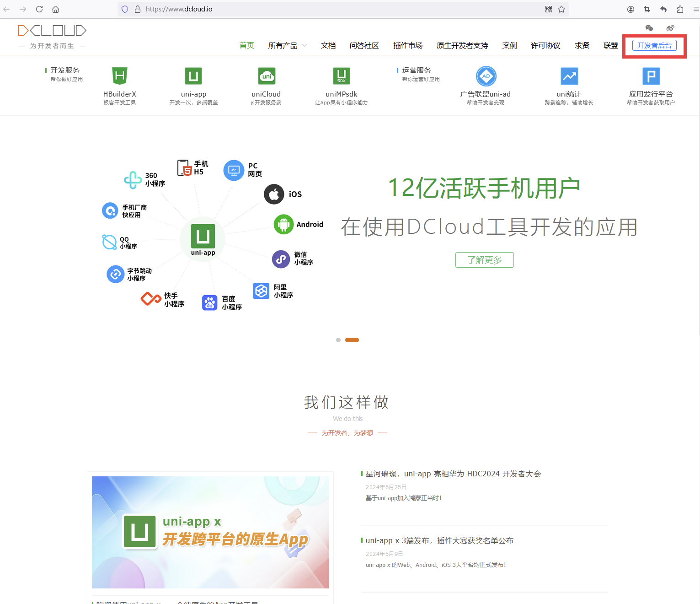700x604 pixels.
Task: Open the 原生开发者支持 nav item
Action: tap(462, 45)
